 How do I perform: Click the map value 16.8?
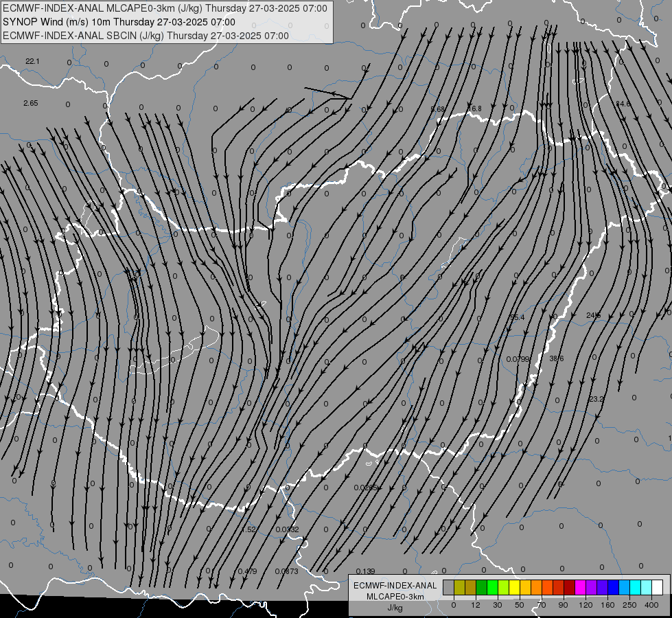474,108
